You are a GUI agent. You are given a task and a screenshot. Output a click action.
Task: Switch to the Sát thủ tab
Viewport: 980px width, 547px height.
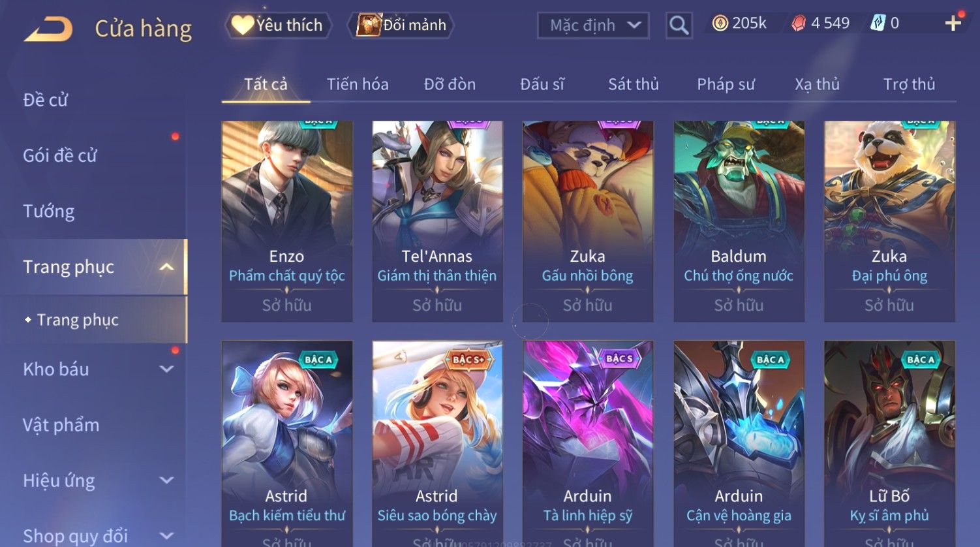click(633, 84)
